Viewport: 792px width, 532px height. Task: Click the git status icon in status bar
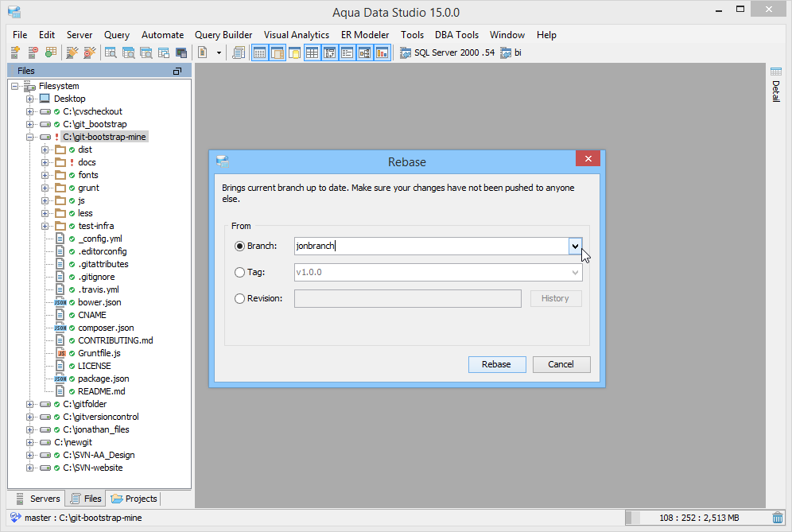click(x=16, y=518)
